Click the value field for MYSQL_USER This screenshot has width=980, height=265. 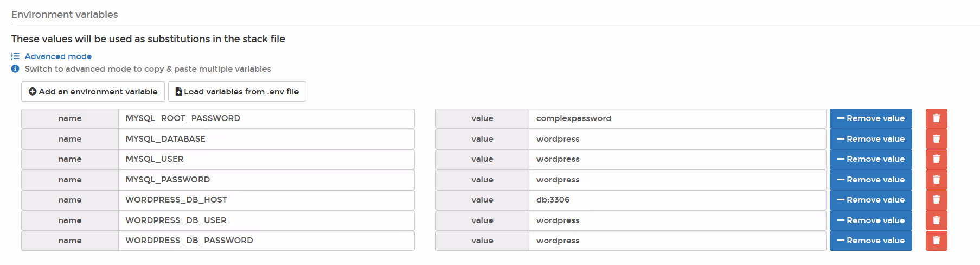point(677,159)
